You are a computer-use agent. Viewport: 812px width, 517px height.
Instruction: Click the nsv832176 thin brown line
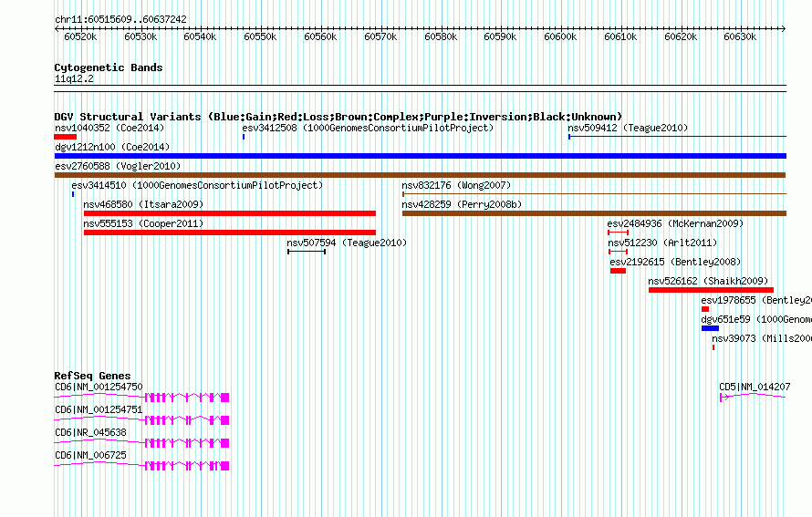click(x=595, y=194)
